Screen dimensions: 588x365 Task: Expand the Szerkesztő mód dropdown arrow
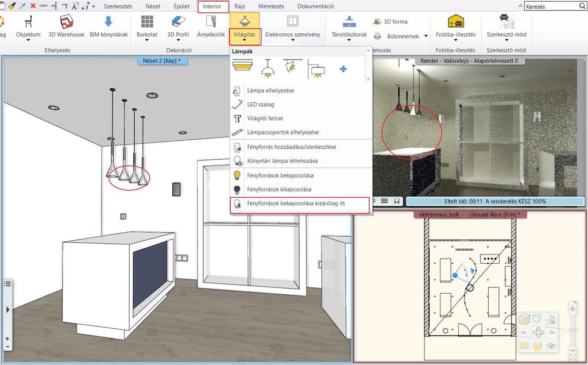click(x=506, y=40)
